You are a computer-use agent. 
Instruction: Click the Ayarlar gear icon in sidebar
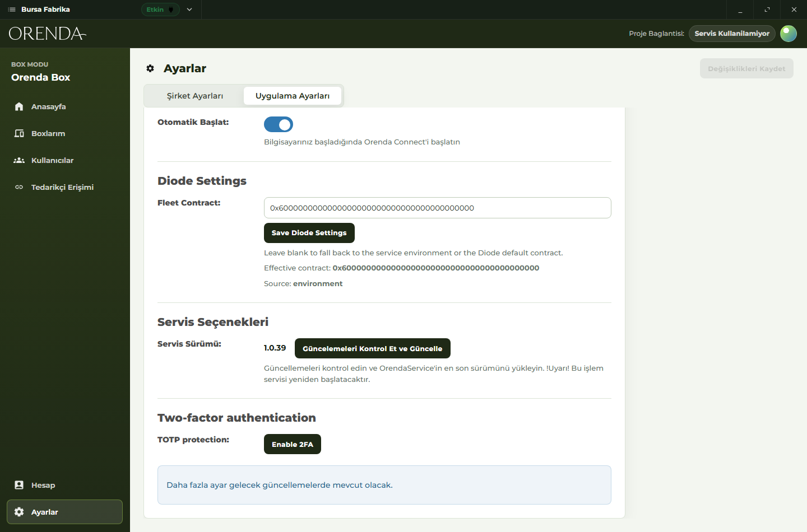(x=19, y=512)
